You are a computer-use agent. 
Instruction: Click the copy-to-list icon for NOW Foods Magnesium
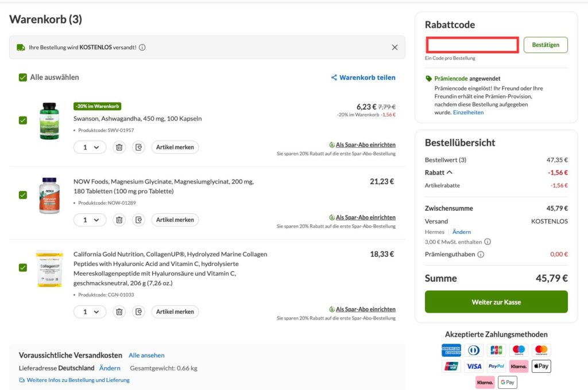click(139, 220)
